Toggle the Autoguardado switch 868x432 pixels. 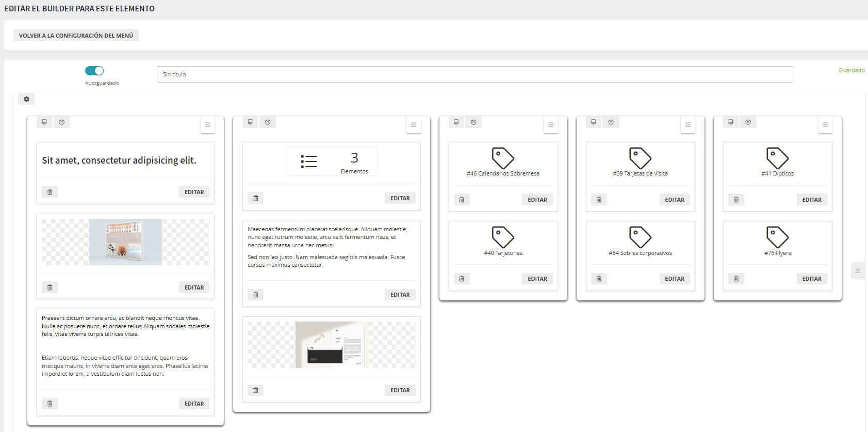click(x=94, y=71)
